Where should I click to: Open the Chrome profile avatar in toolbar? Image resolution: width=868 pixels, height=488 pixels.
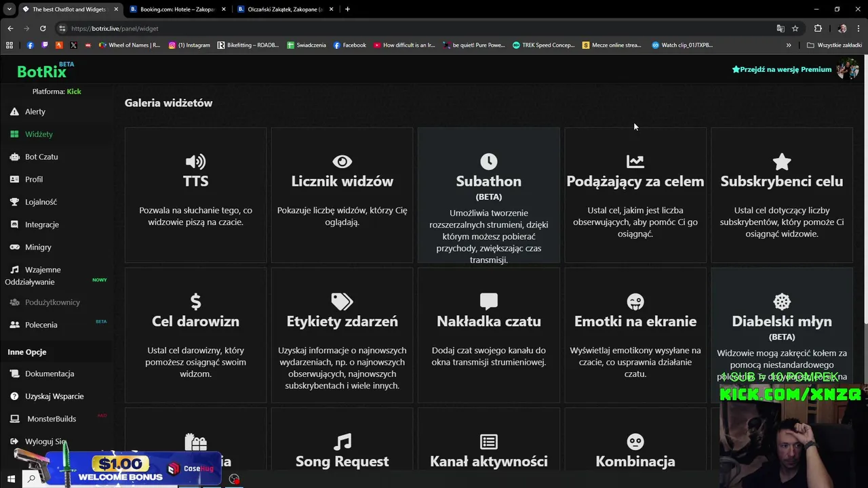pos(842,28)
